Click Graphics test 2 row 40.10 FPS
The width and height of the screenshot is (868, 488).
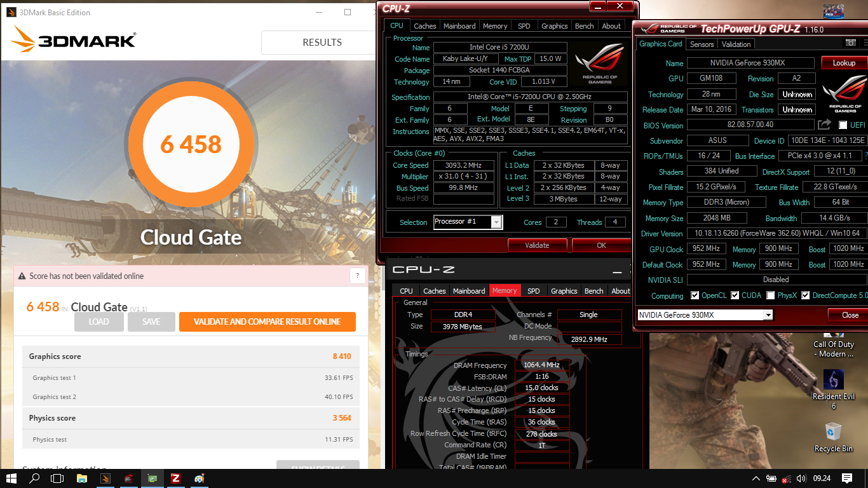tap(191, 397)
